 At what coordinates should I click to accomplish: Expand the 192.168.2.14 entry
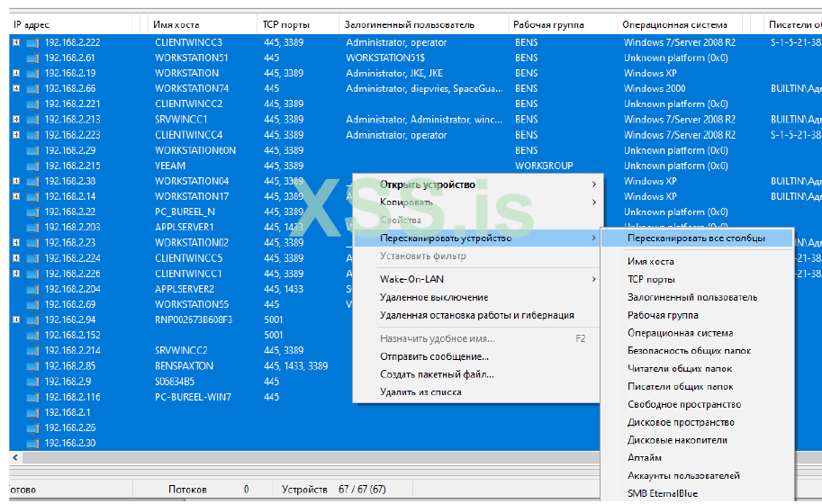tap(16, 196)
